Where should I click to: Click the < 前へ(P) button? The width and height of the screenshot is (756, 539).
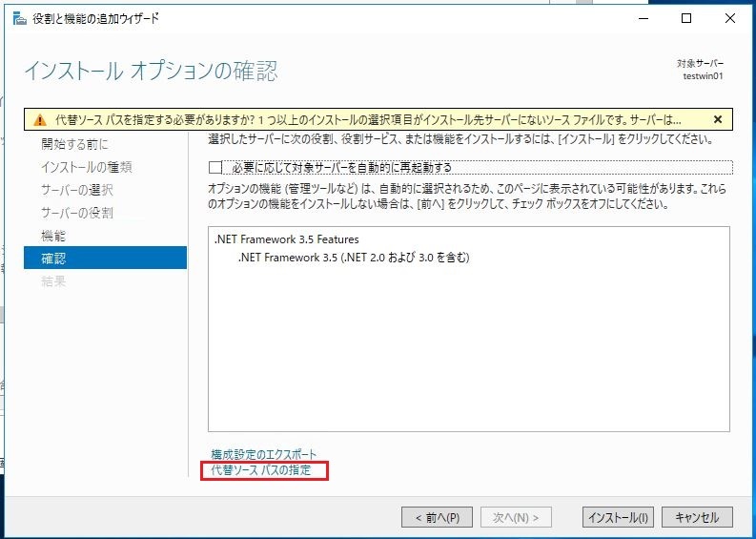[x=437, y=517]
